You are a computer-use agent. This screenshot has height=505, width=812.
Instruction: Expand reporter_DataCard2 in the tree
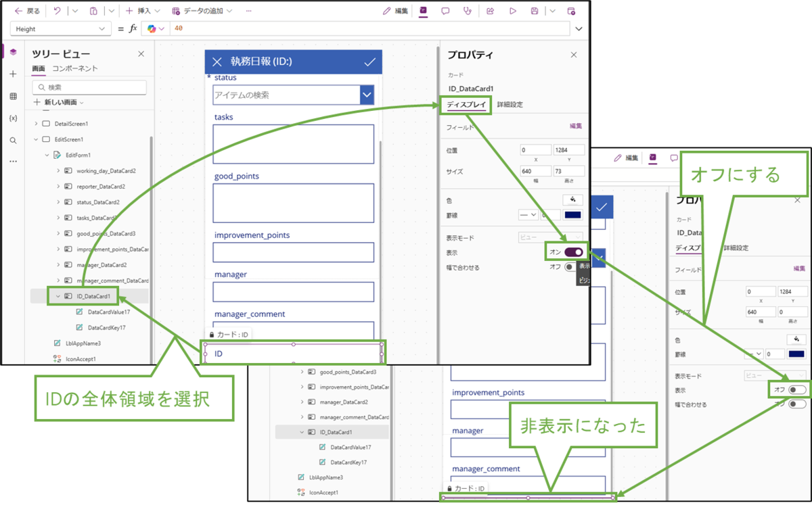(x=58, y=187)
